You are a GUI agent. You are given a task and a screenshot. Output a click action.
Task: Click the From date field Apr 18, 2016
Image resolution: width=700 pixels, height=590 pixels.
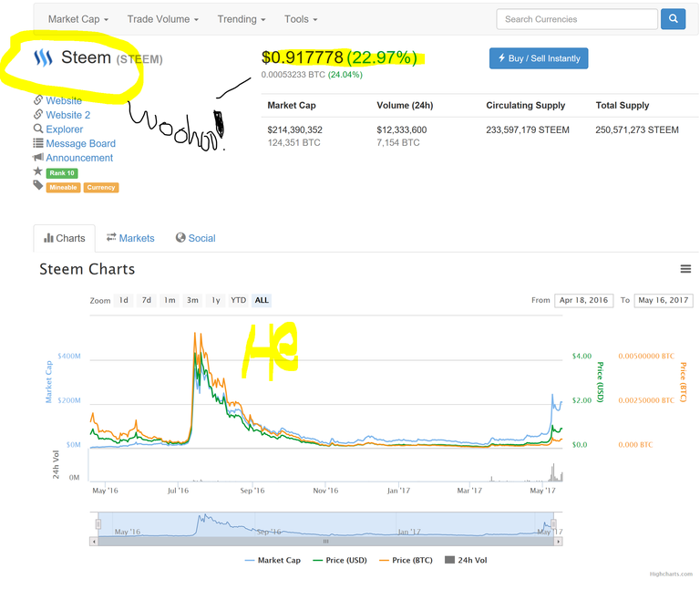click(584, 300)
